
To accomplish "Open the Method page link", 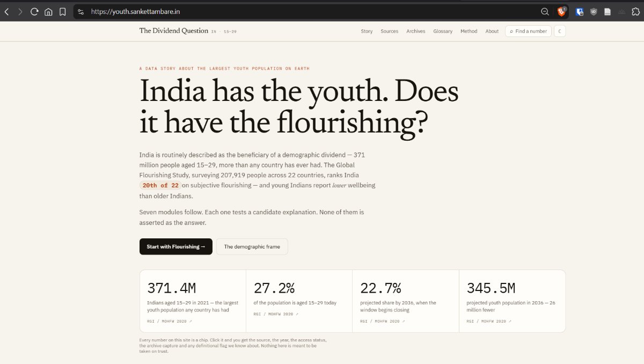I will coord(469,31).
